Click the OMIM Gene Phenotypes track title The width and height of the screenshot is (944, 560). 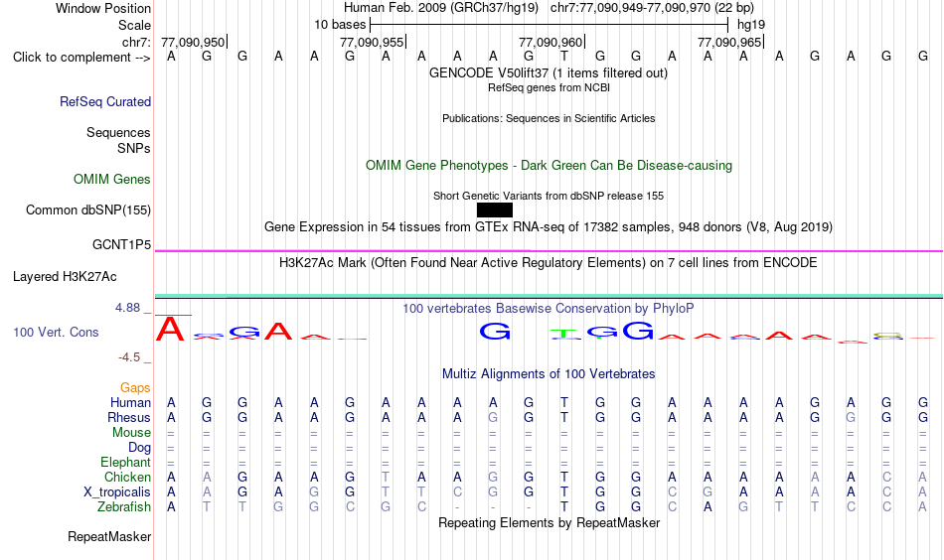[549, 166]
